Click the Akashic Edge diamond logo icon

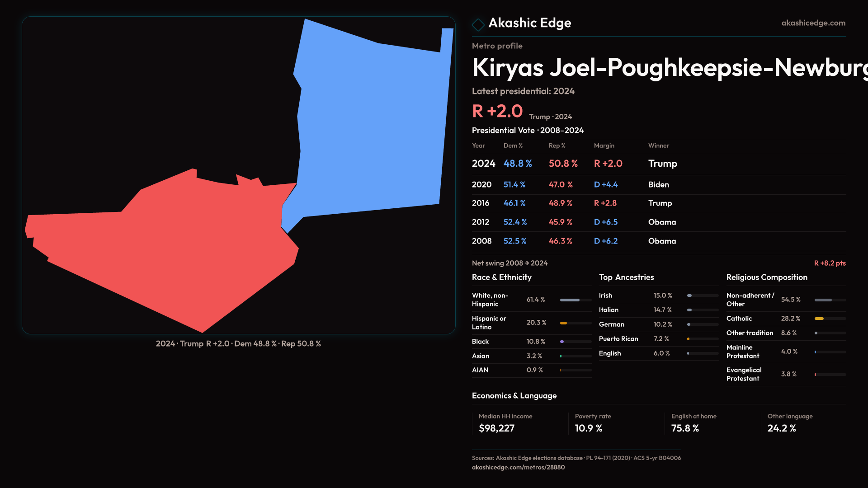click(x=478, y=24)
